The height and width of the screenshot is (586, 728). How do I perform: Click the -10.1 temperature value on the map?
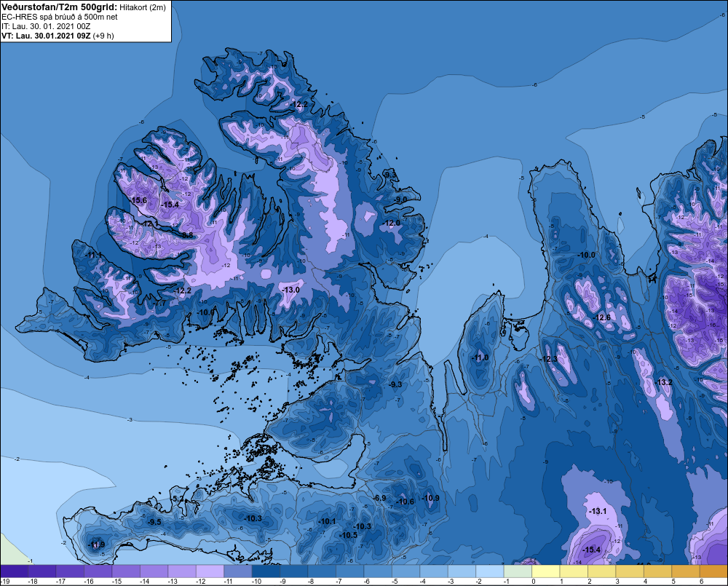pyautogui.click(x=327, y=521)
